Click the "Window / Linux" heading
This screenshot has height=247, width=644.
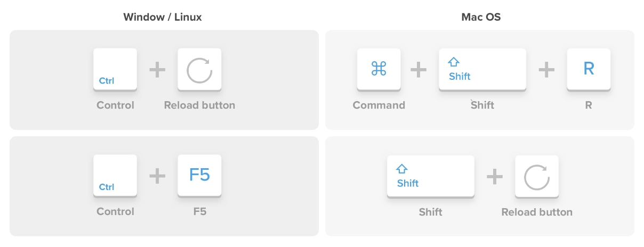pyautogui.click(x=163, y=17)
